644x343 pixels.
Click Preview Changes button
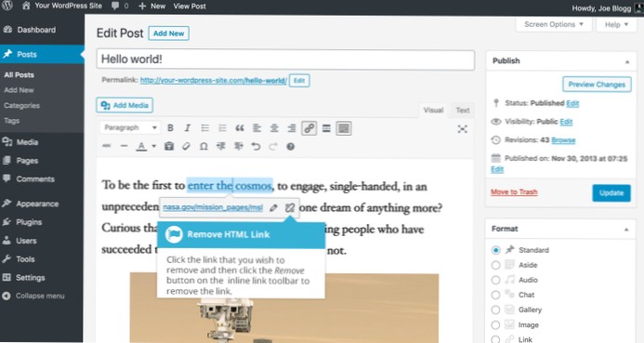coord(597,85)
